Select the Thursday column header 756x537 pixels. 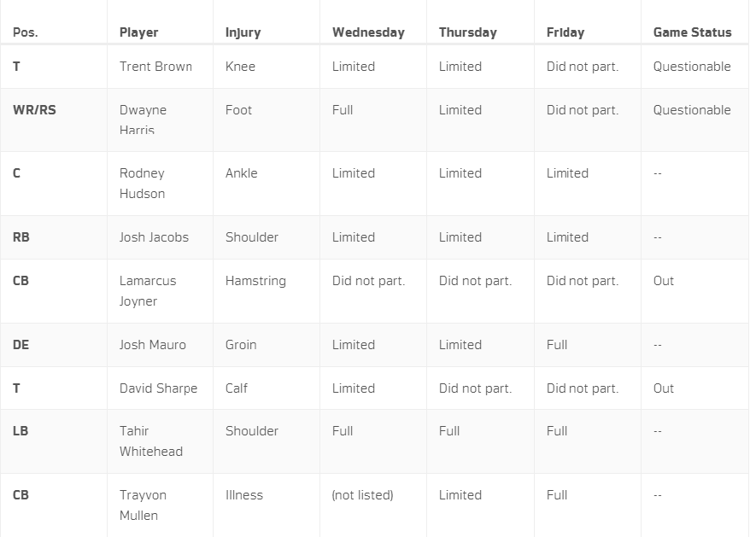coord(467,32)
